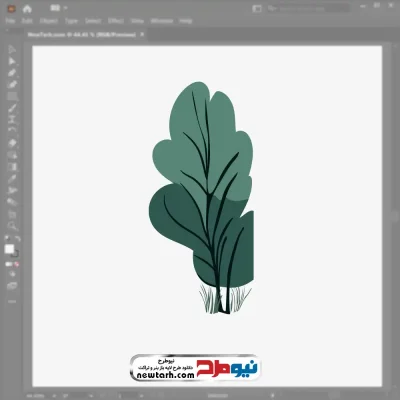
Task: Select the Rectangle shape tool
Action: [x=12, y=97]
